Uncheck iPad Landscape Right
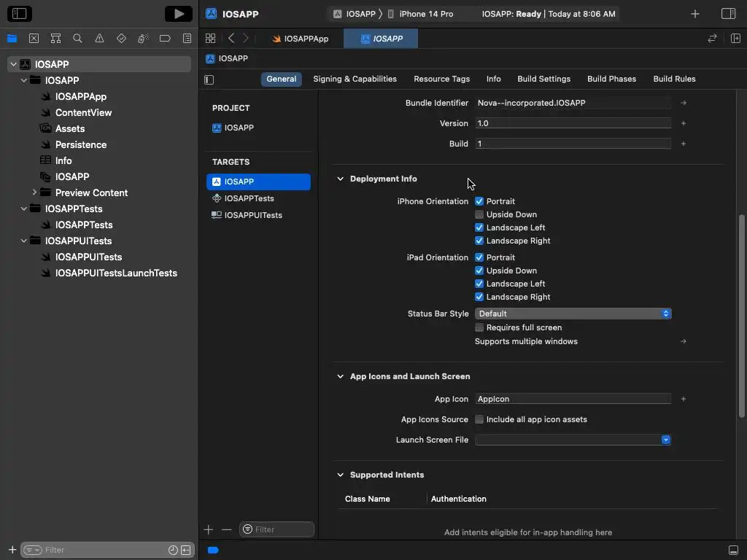Screen dimensions: 747x560 pos(479,297)
